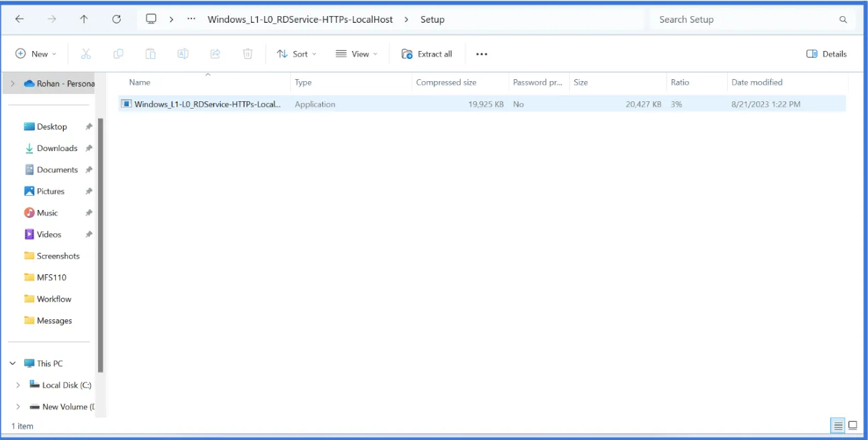Go up one folder level

tap(84, 19)
